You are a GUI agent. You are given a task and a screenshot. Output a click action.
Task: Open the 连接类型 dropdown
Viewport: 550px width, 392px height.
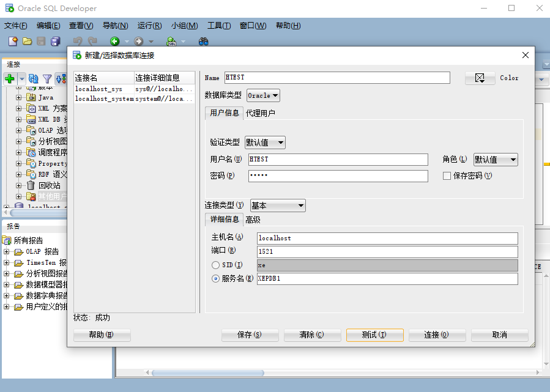[278, 205]
